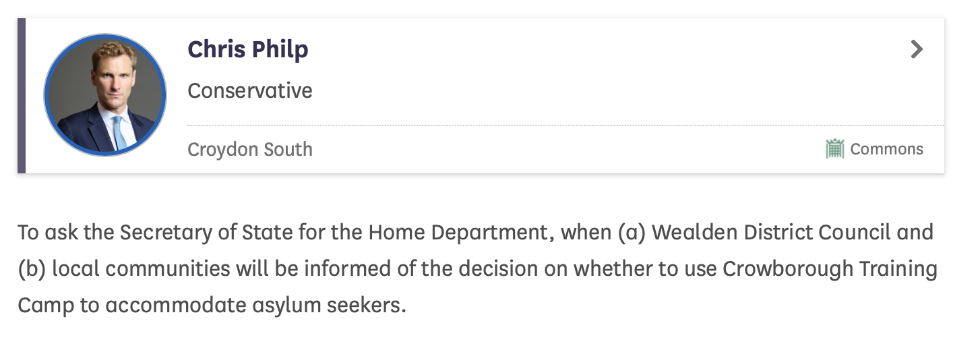The image size is (980, 348).
Task: Click 'Crowborough Training' in the question text
Action: tap(830, 269)
